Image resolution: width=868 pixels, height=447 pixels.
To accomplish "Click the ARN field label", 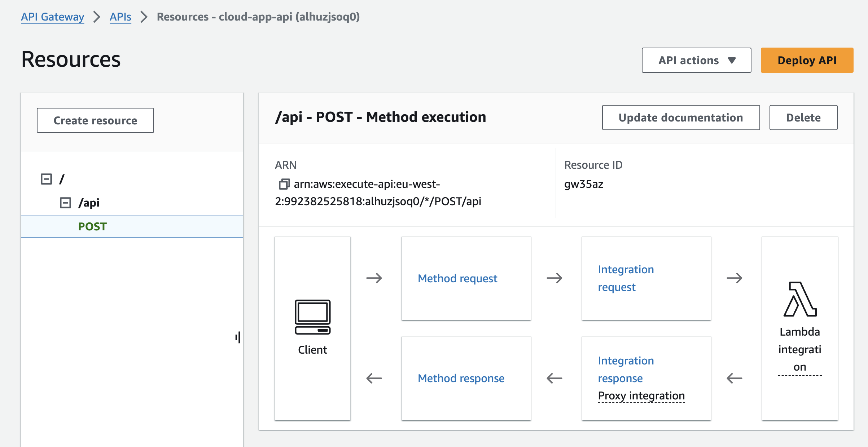I will click(x=286, y=165).
